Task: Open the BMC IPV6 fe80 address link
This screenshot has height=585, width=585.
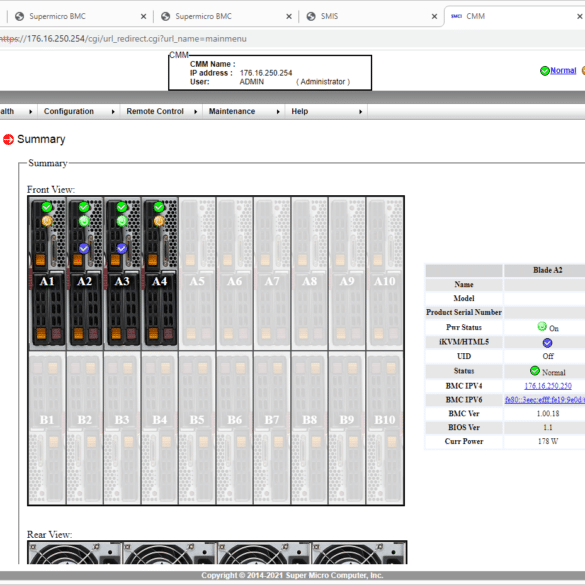Action: [545, 400]
